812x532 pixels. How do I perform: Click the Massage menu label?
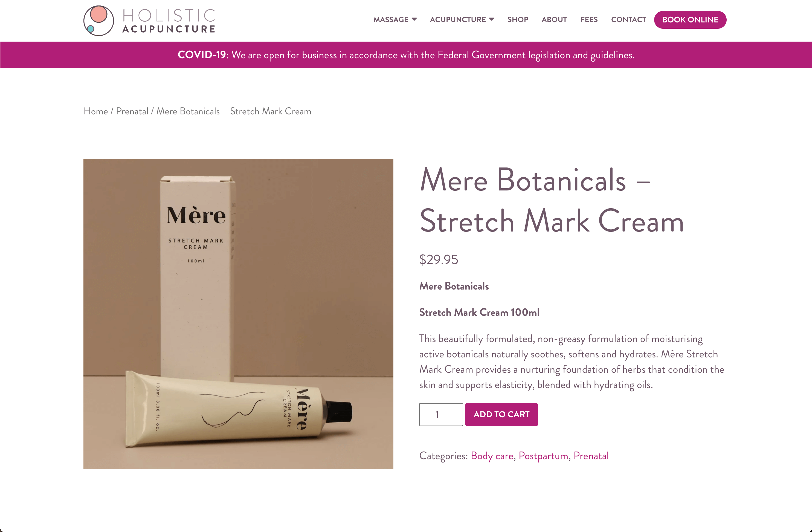(391, 20)
